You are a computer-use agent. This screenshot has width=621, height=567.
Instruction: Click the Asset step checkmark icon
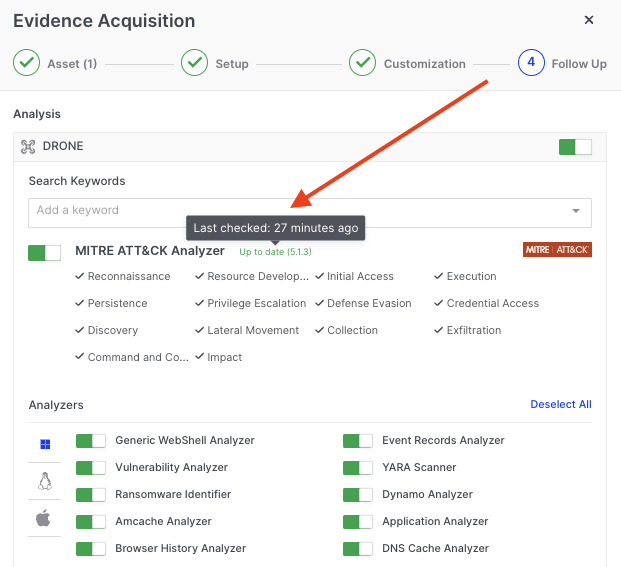pyautogui.click(x=26, y=63)
